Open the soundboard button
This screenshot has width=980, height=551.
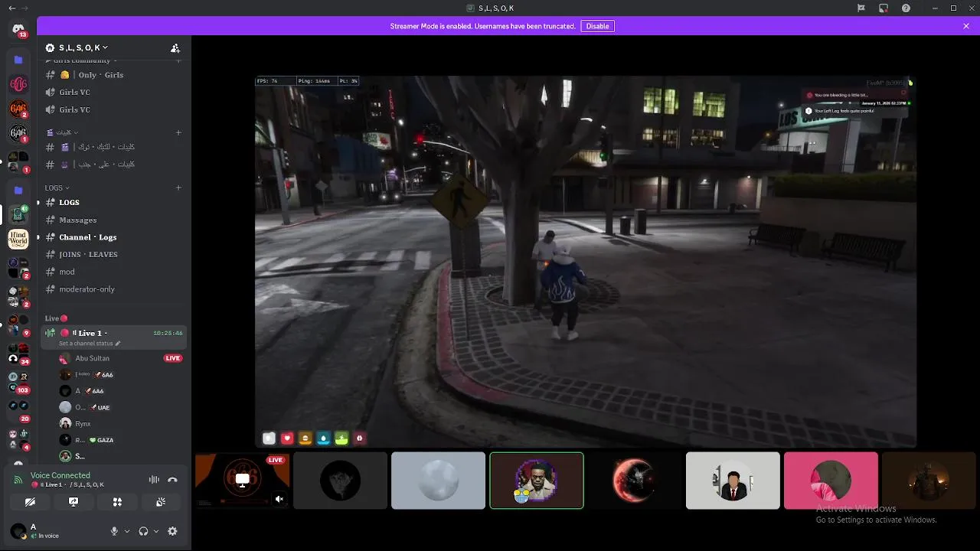click(x=161, y=502)
